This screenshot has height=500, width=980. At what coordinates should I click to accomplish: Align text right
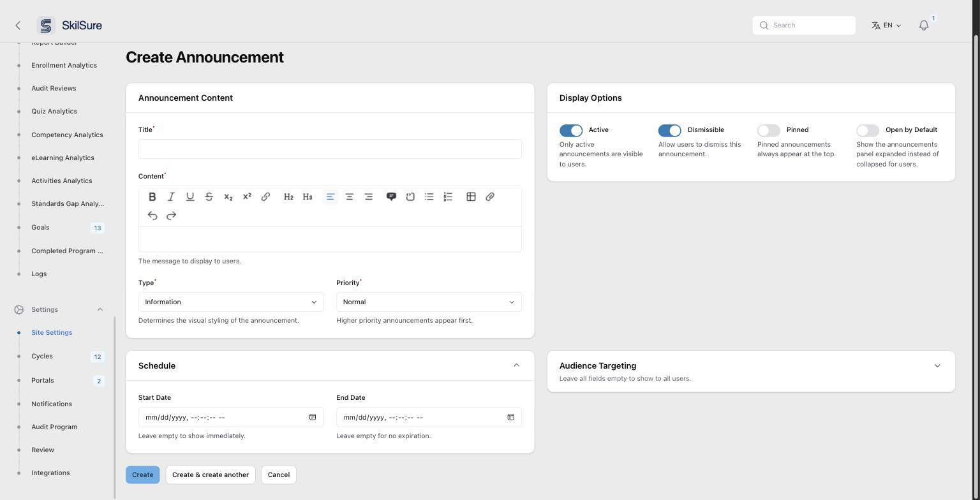click(368, 196)
